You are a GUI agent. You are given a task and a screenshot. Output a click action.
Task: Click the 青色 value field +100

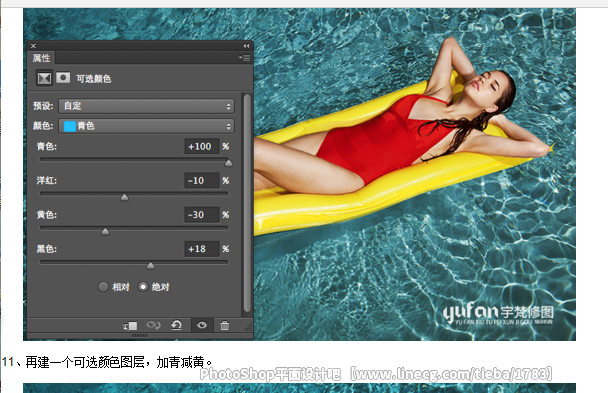tap(202, 147)
